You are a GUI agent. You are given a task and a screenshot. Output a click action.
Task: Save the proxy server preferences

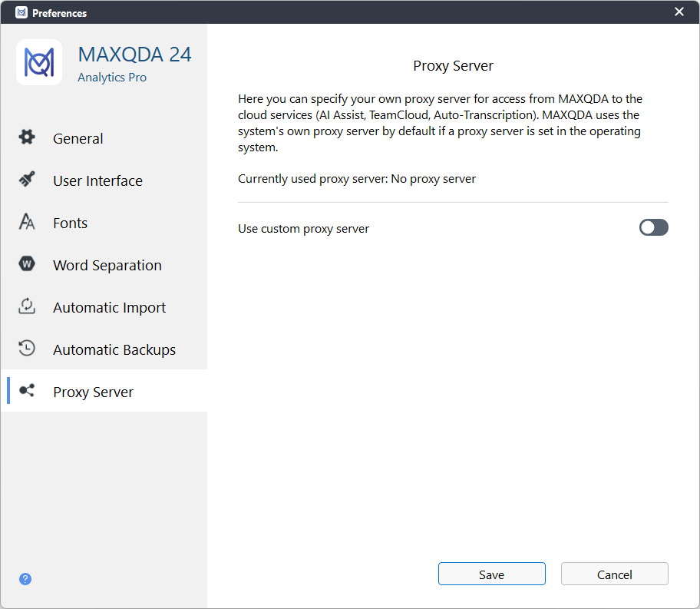tap(491, 574)
